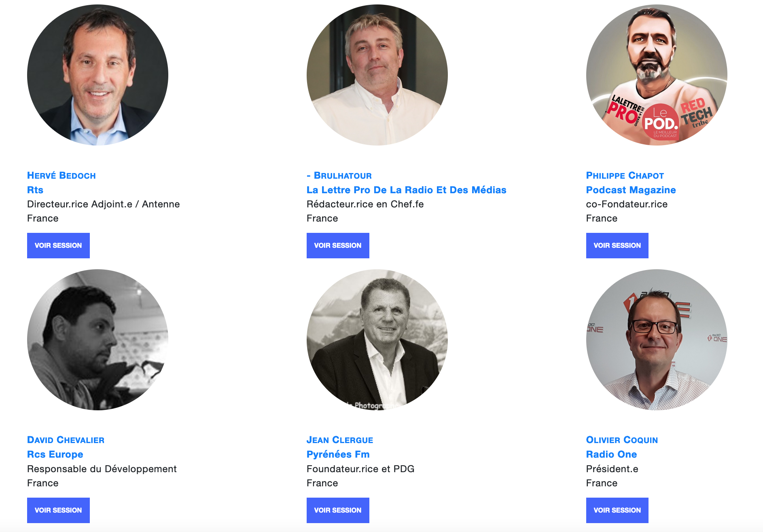Open the Rcs Europe company link
Viewport: 763px width, 532px height.
click(x=55, y=454)
